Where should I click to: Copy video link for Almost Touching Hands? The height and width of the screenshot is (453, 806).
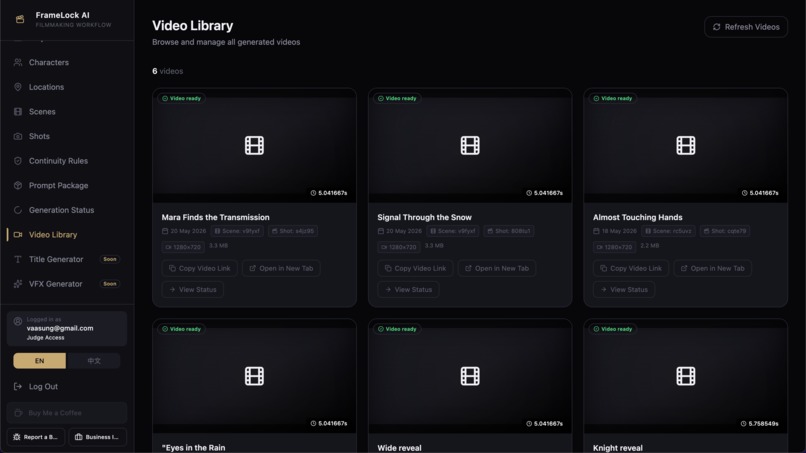(631, 268)
